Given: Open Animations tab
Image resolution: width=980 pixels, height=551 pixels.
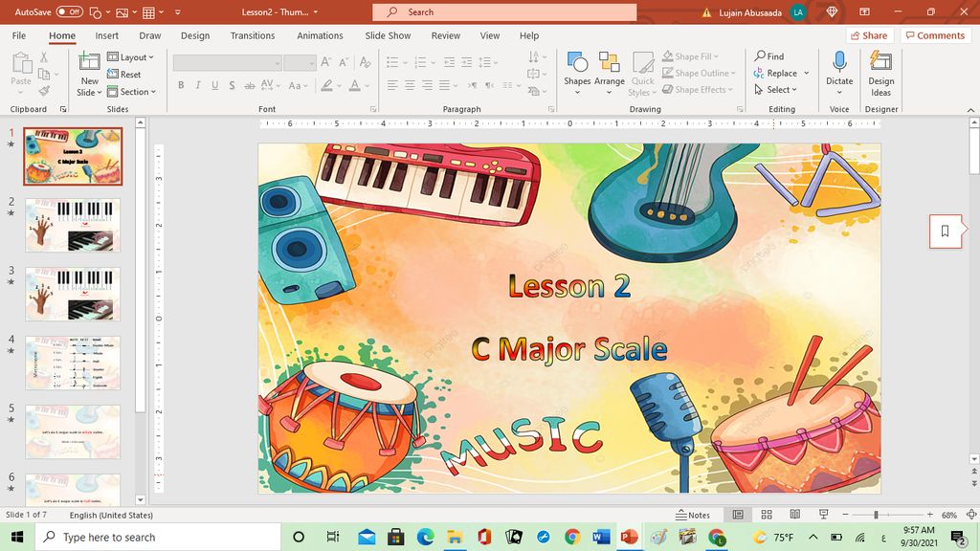Looking at the screenshot, I should [320, 35].
